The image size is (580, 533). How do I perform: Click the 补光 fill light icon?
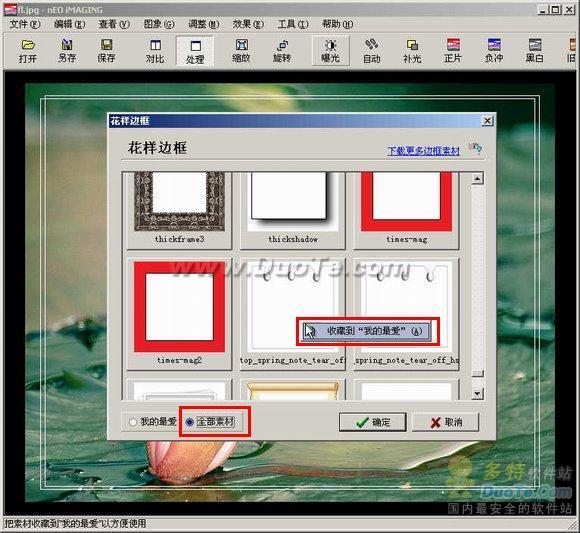coord(412,51)
